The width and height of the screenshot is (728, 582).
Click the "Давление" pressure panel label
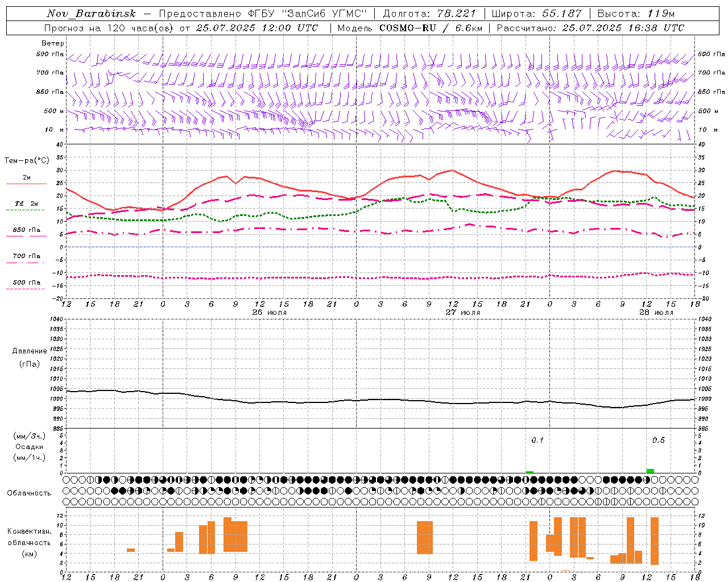[x=30, y=351]
